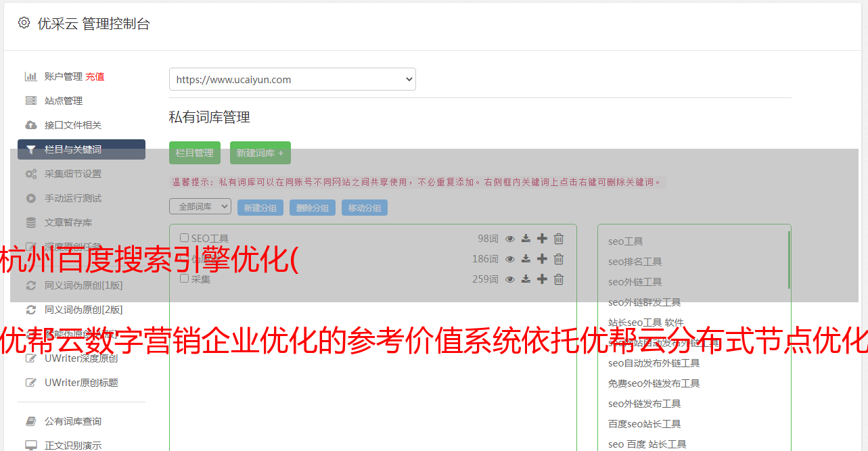Click the database icon for 文章暂存库

tap(31, 222)
